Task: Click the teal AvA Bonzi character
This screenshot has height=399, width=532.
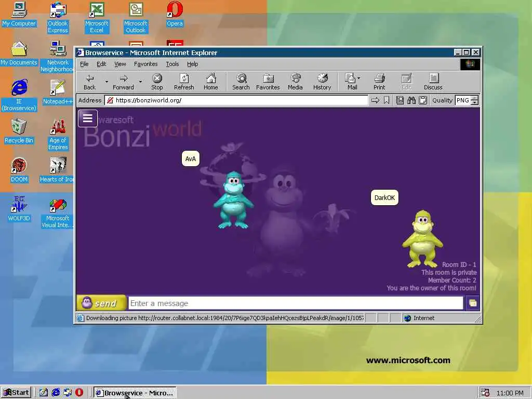Action: click(233, 200)
